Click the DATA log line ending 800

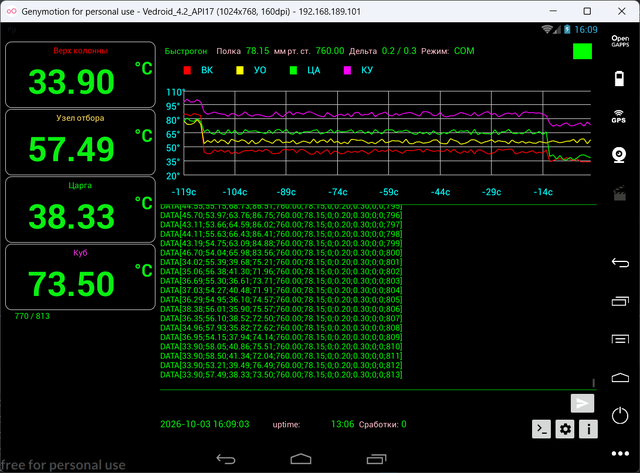281,253
